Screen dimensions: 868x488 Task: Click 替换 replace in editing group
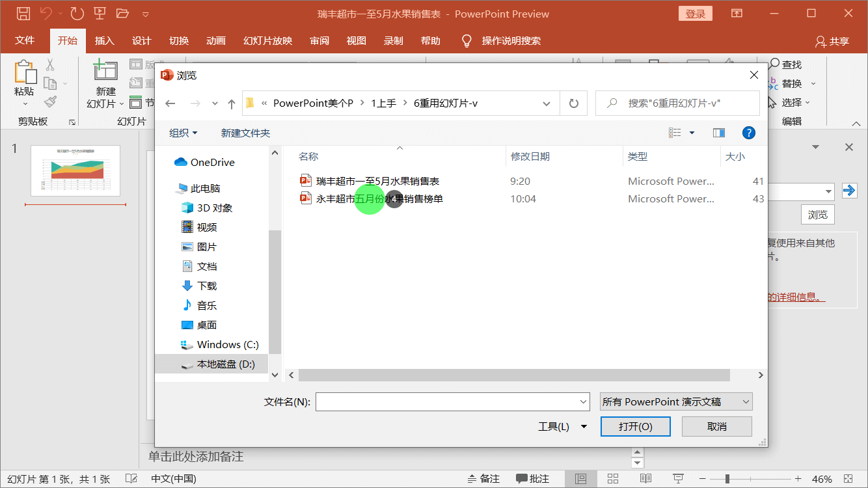(x=791, y=83)
